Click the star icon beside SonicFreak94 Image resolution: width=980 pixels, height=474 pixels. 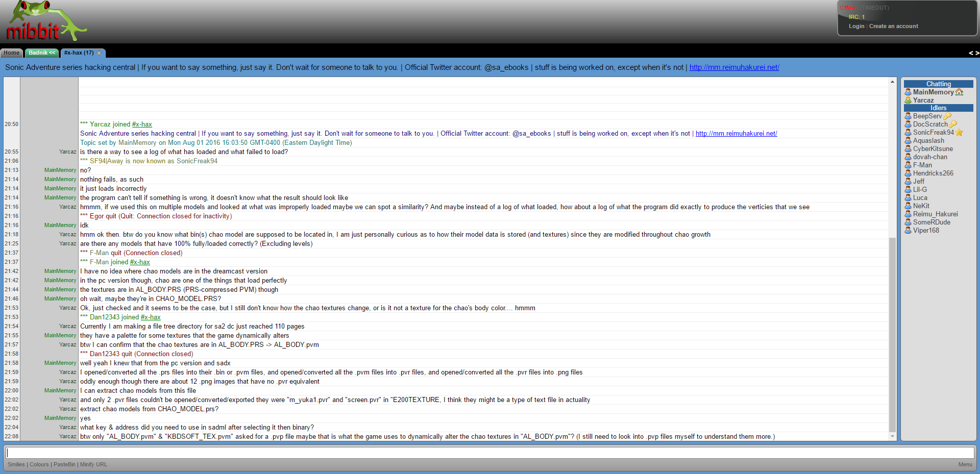pyautogui.click(x=959, y=133)
